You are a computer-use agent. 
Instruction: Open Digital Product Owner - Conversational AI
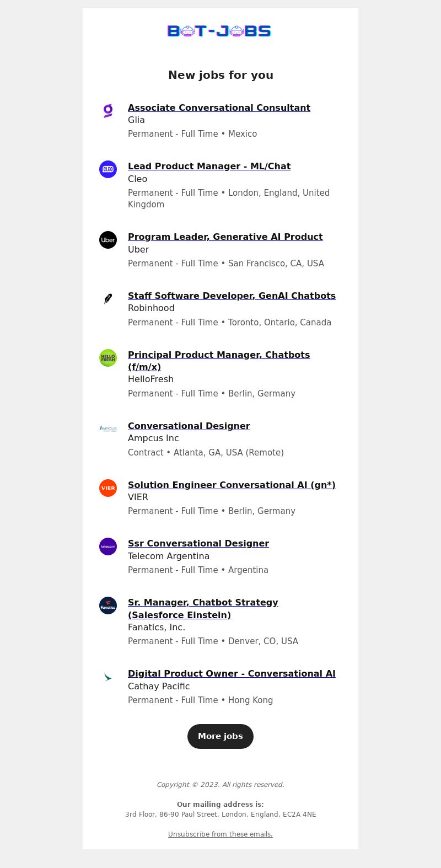[x=232, y=673]
